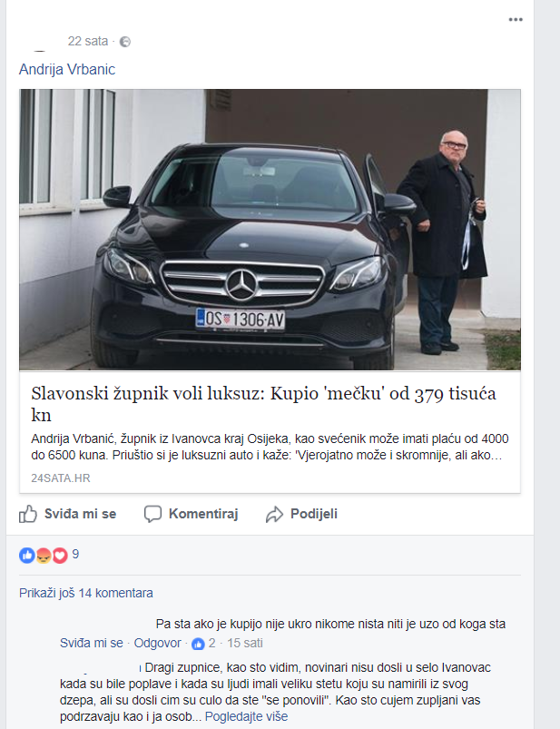The image size is (560, 729).
Task: Click the like icon beside comment count 2
Action: (198, 644)
